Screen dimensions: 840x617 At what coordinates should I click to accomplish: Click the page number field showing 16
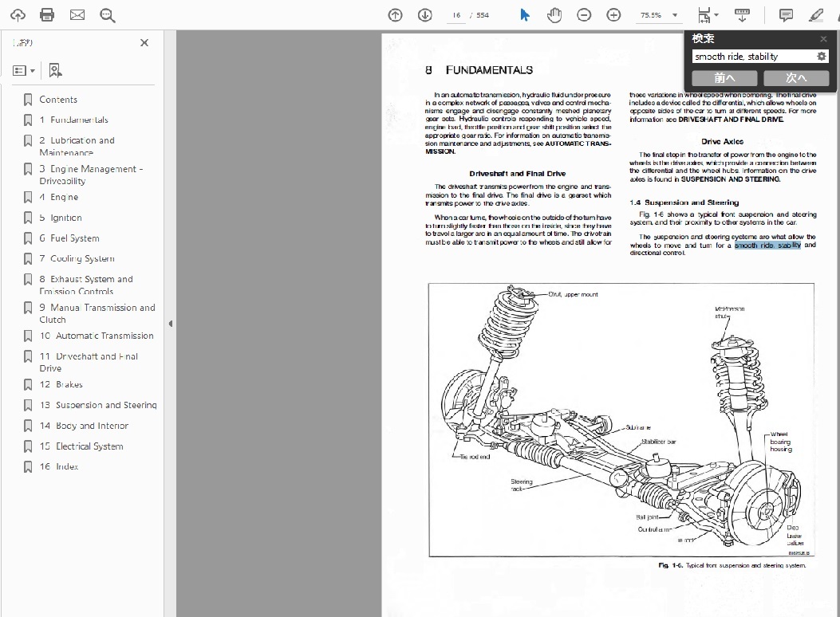(456, 15)
